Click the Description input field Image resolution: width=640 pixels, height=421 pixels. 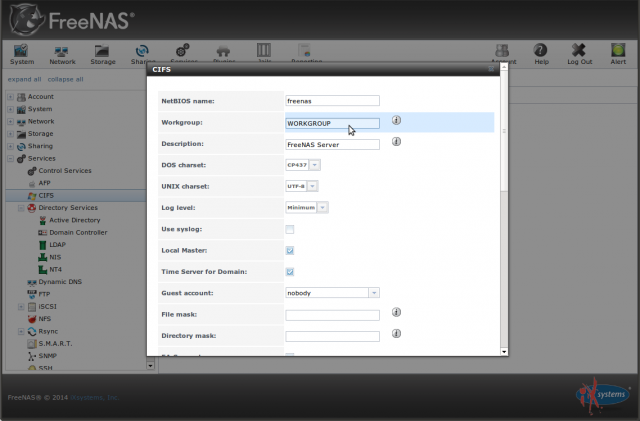point(332,145)
